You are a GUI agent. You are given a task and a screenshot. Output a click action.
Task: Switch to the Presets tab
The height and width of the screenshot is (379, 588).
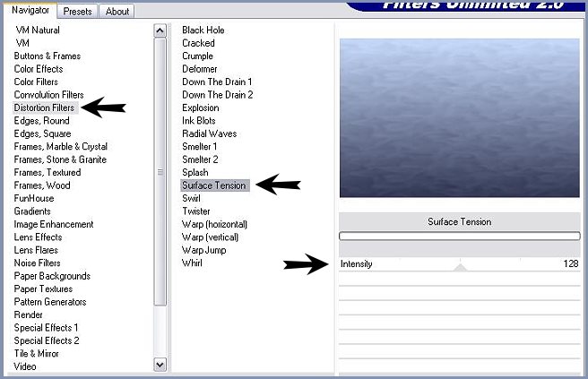point(78,12)
